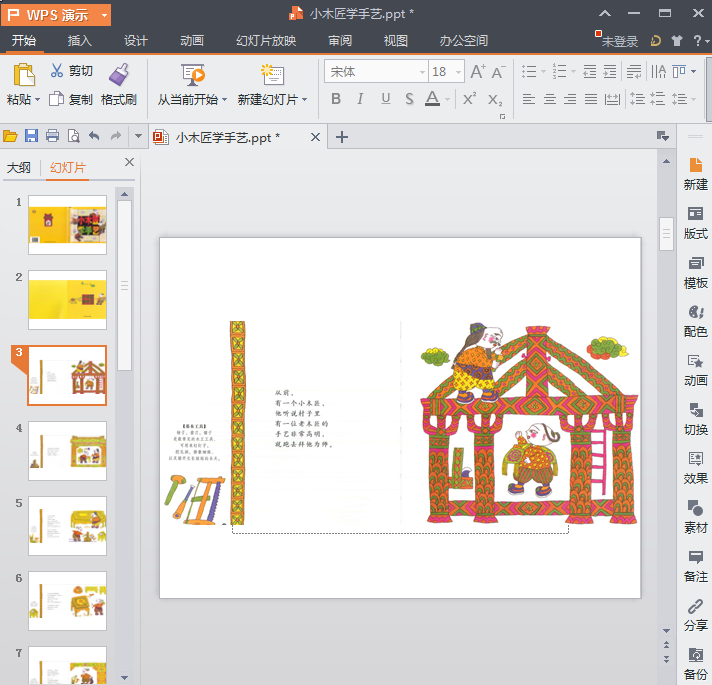The height and width of the screenshot is (685, 712).
Task: Open print preview icon
Action: [x=73, y=136]
